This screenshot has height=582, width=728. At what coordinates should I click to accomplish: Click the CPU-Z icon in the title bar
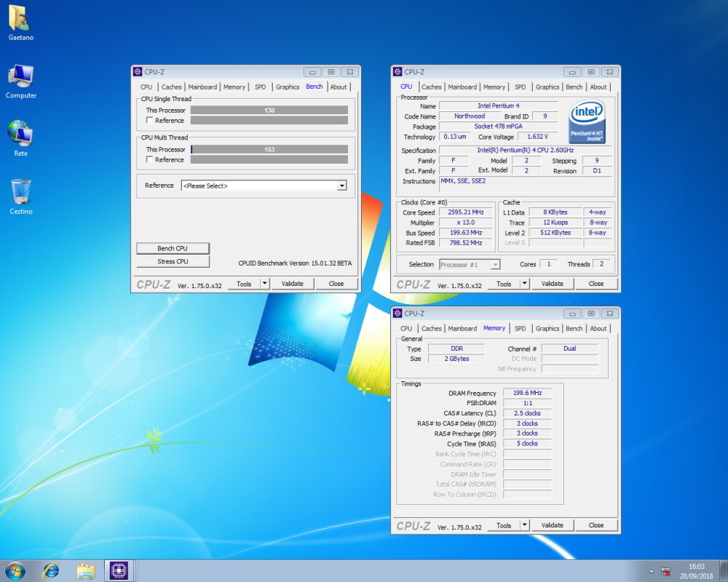(138, 71)
